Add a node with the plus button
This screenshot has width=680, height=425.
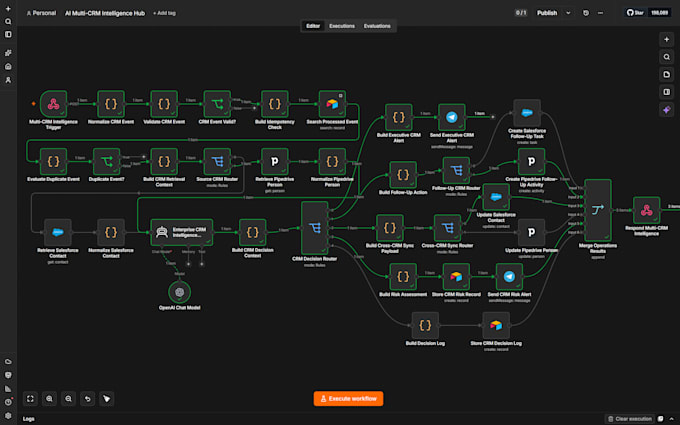(x=667, y=39)
